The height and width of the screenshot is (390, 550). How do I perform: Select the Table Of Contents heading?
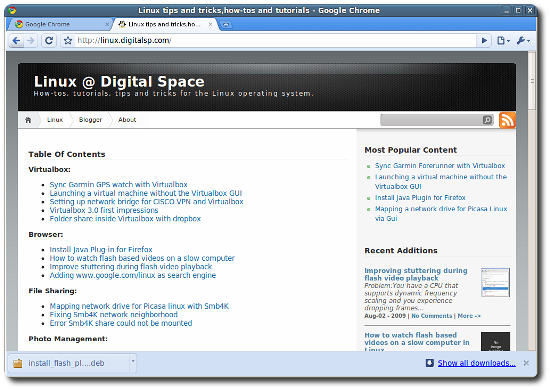point(67,154)
